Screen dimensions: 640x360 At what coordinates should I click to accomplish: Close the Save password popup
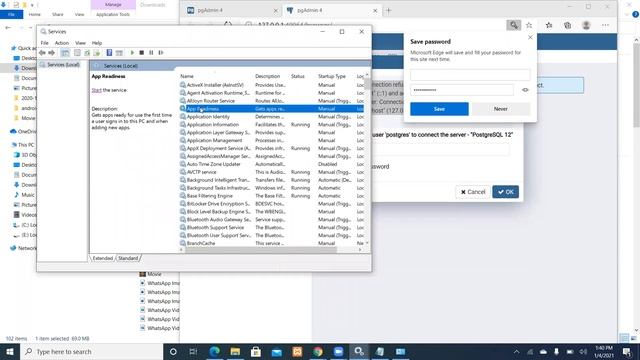pos(530,37)
